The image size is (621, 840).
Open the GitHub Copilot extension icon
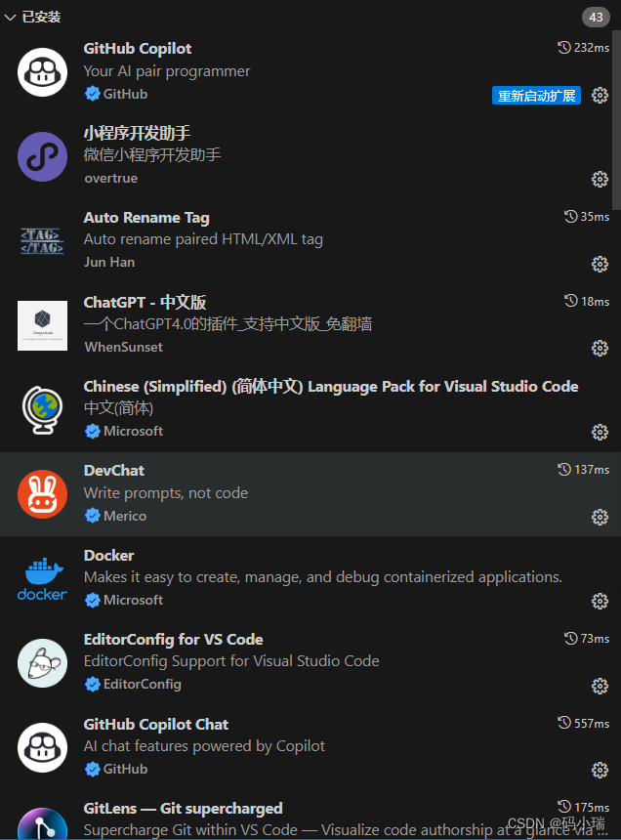pos(42,72)
